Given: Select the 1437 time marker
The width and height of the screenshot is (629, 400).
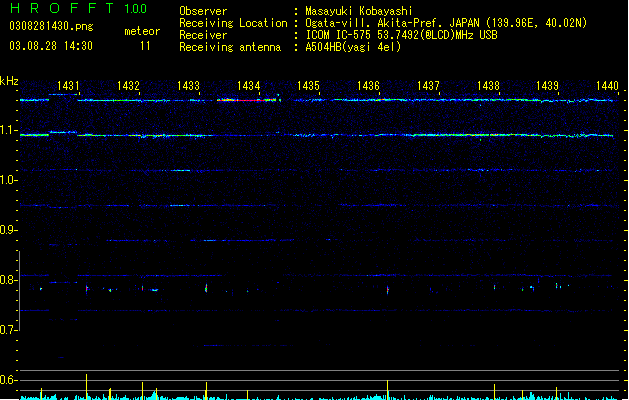Looking at the screenshot, I should coord(428,86).
